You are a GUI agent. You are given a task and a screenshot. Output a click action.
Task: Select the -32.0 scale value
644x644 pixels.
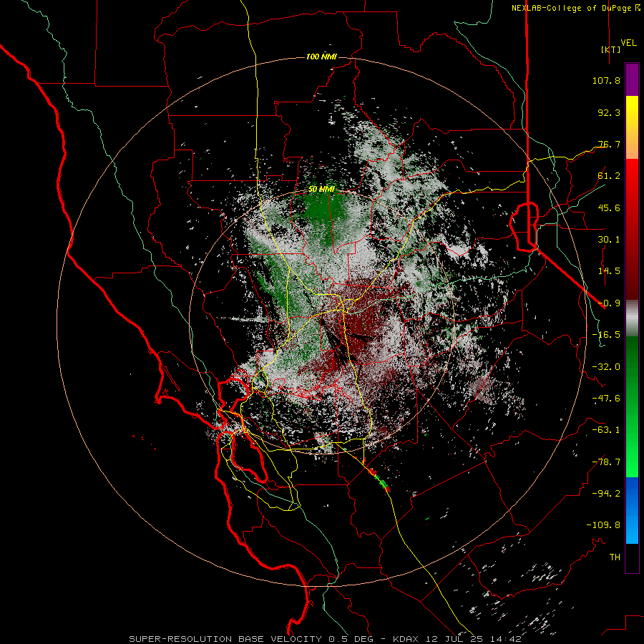(606, 367)
